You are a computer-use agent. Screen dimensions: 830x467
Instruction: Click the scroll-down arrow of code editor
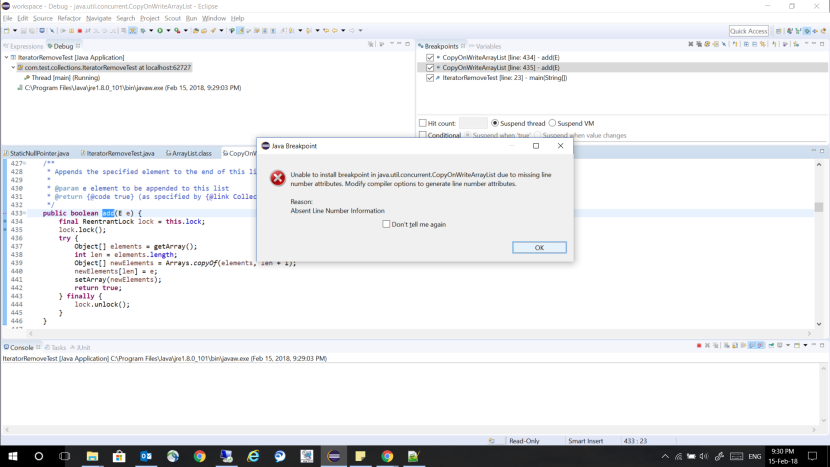[x=819, y=324]
